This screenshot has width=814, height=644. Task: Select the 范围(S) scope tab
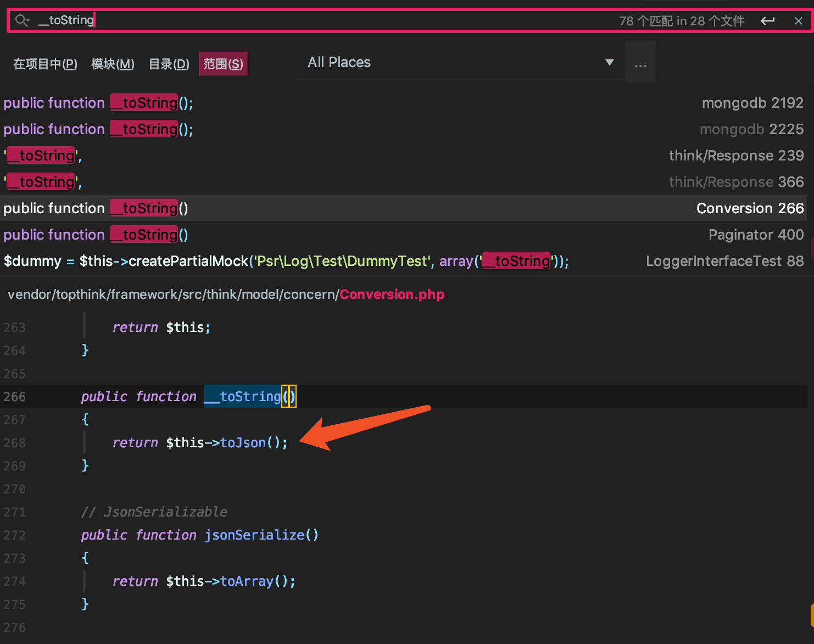pyautogui.click(x=223, y=64)
